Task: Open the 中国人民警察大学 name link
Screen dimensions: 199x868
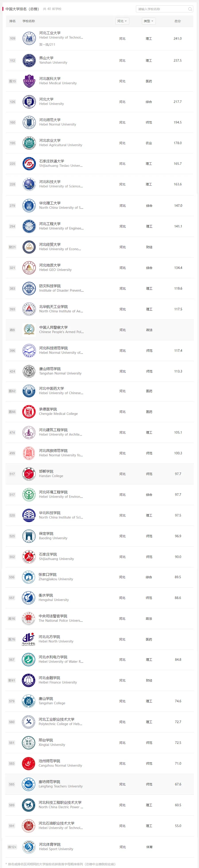Action: 53,327
